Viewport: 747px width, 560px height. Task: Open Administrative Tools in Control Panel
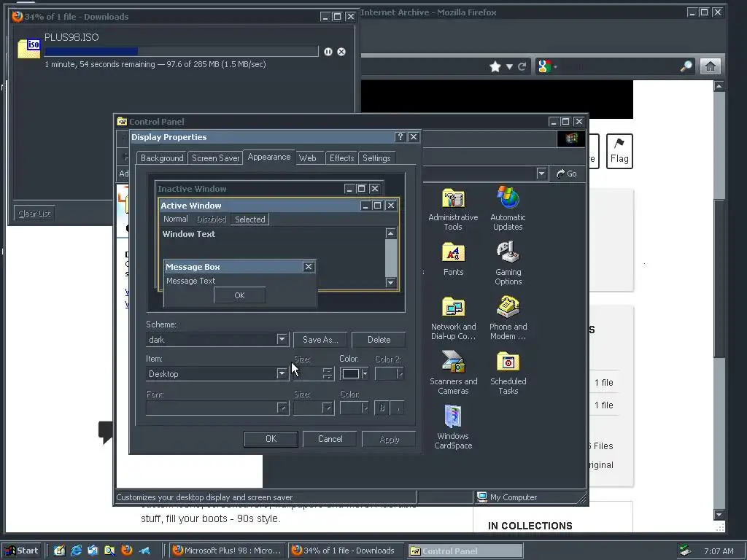pyautogui.click(x=453, y=209)
